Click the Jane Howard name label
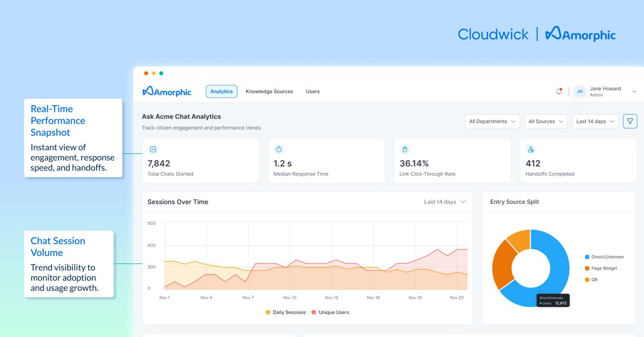The width and height of the screenshot is (644, 337). pyautogui.click(x=605, y=89)
